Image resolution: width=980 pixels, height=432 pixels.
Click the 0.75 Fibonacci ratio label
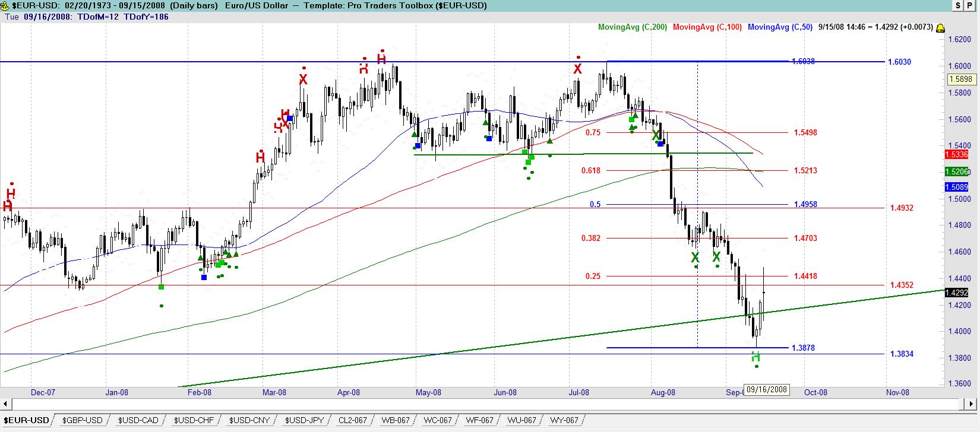tap(593, 132)
